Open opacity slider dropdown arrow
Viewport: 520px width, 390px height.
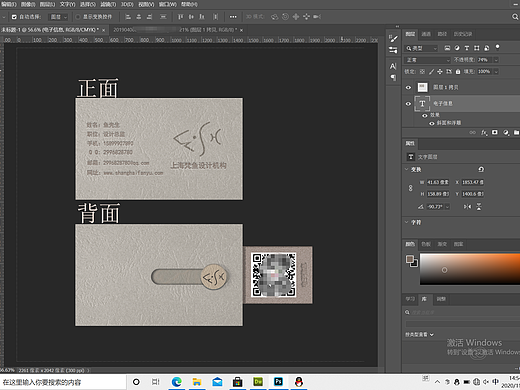tap(496, 60)
